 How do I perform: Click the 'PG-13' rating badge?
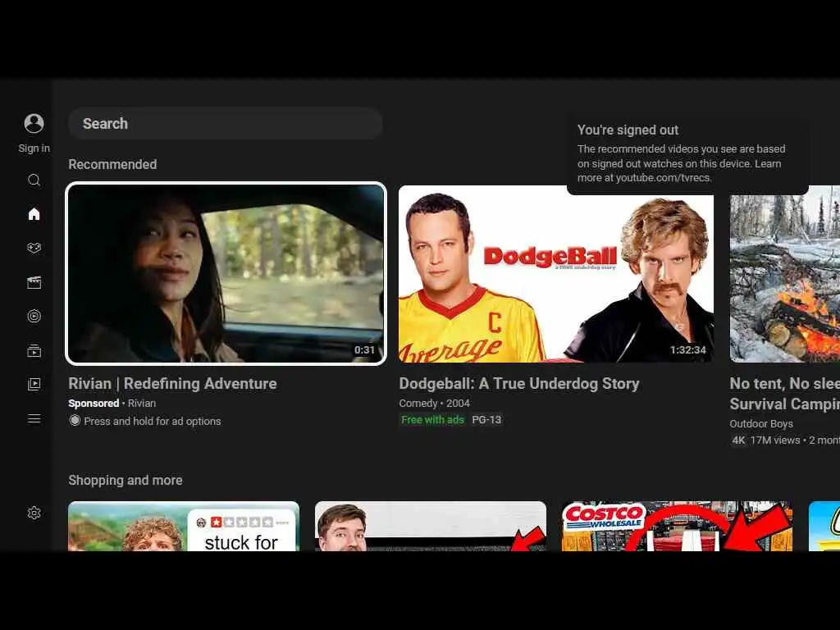coord(486,420)
